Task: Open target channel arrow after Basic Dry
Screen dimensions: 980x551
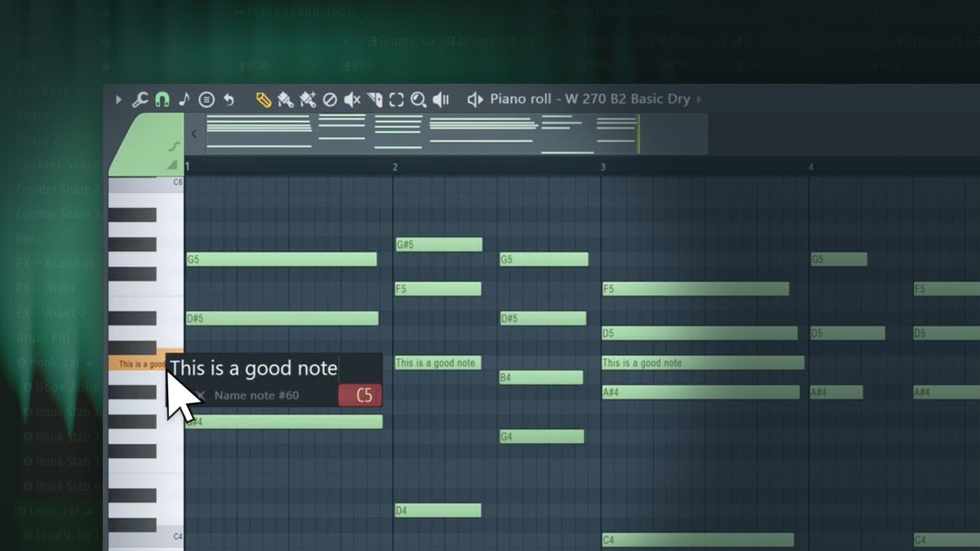Action: tap(699, 100)
